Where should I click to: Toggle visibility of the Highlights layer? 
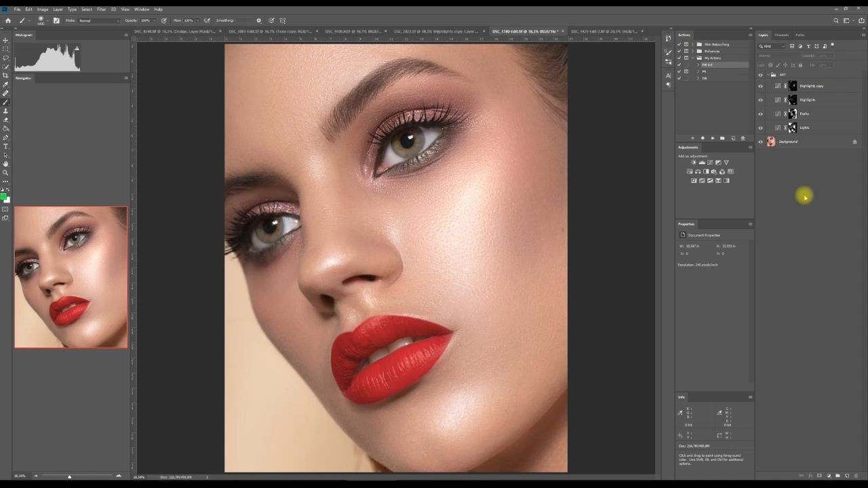point(760,100)
